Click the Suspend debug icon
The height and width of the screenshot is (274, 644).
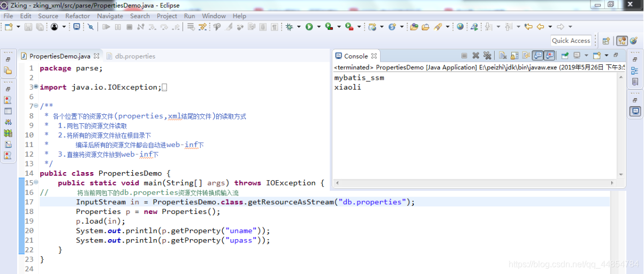(x=118, y=27)
